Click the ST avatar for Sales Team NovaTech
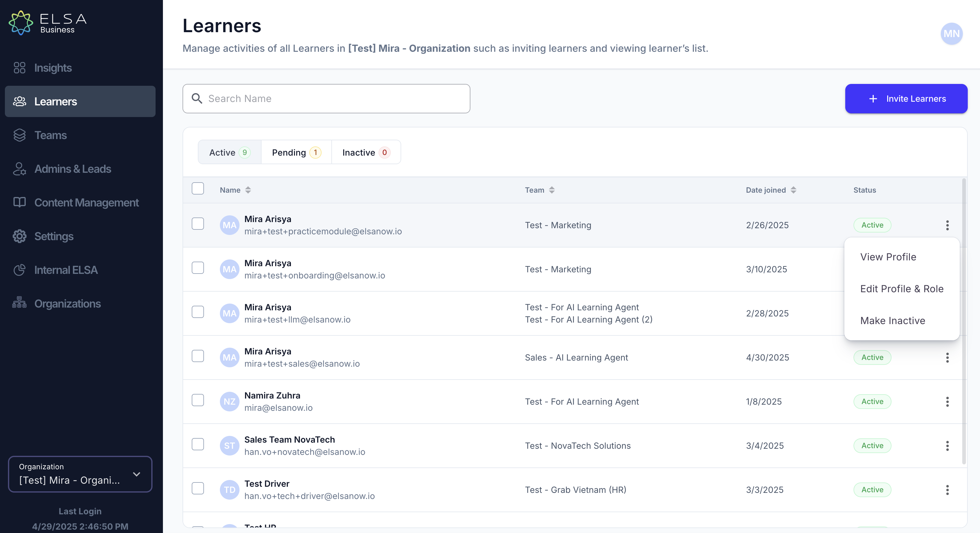980x533 pixels. (229, 446)
